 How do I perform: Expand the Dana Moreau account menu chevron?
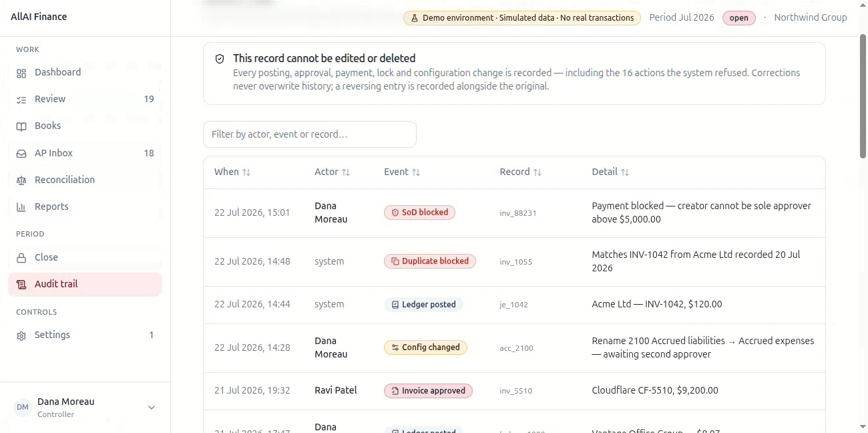(152, 408)
